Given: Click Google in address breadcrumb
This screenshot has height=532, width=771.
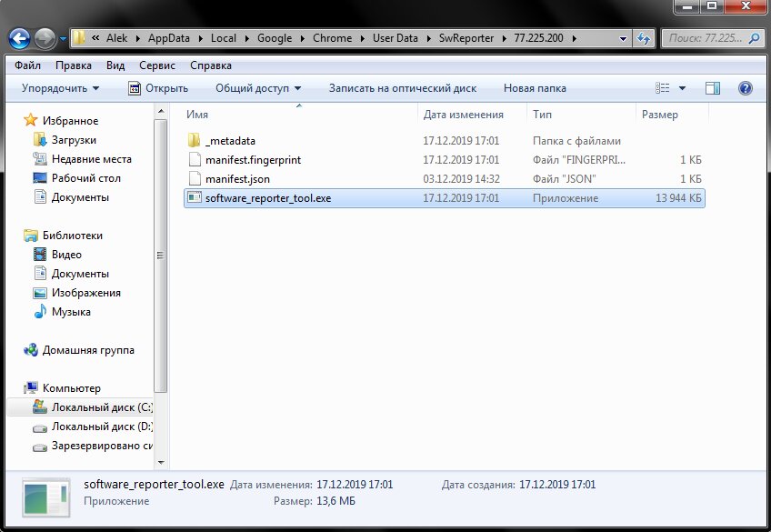Looking at the screenshot, I should tap(275, 38).
